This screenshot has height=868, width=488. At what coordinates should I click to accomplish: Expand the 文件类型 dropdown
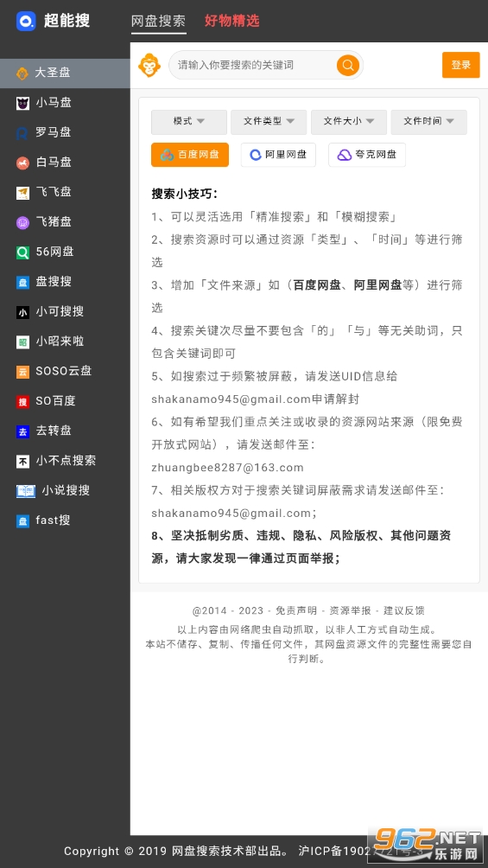pos(269,122)
